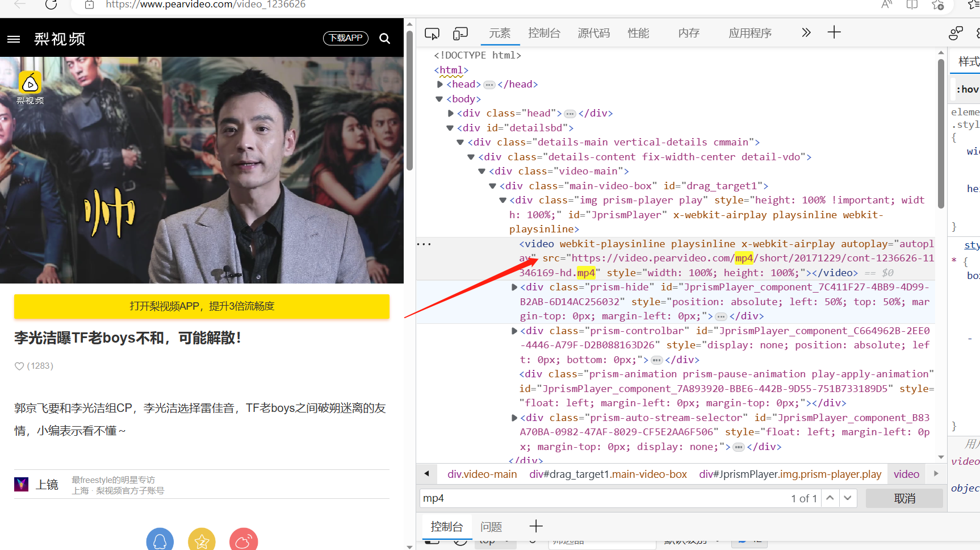Image resolution: width=980 pixels, height=550 pixels.
Task: Open the 源代码 tab
Action: pos(594,34)
